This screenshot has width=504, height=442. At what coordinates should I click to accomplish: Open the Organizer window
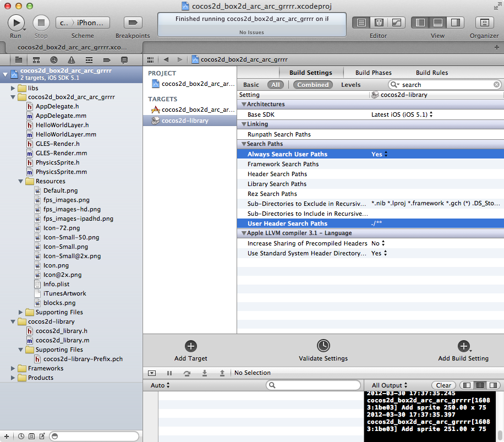pos(484,23)
